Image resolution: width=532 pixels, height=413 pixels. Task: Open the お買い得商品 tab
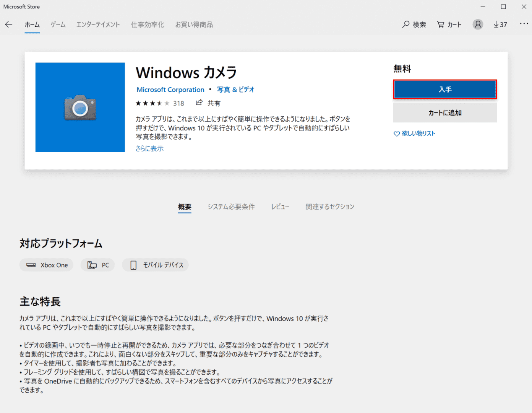194,24
